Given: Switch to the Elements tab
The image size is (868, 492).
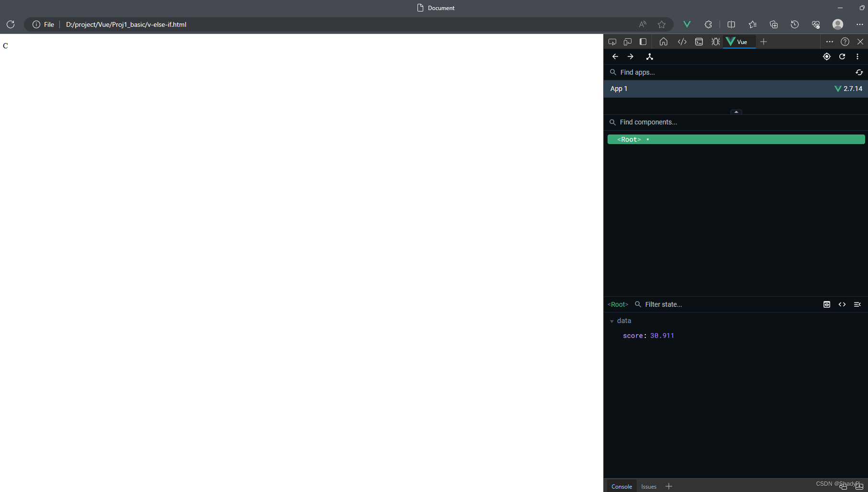Looking at the screenshot, I should pyautogui.click(x=682, y=42).
